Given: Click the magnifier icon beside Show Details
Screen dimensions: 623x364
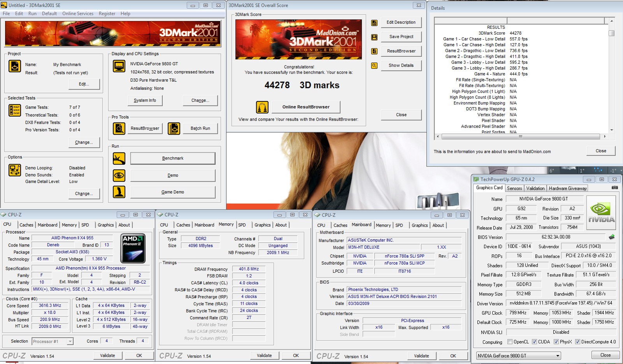Looking at the screenshot, I should coord(374,66).
